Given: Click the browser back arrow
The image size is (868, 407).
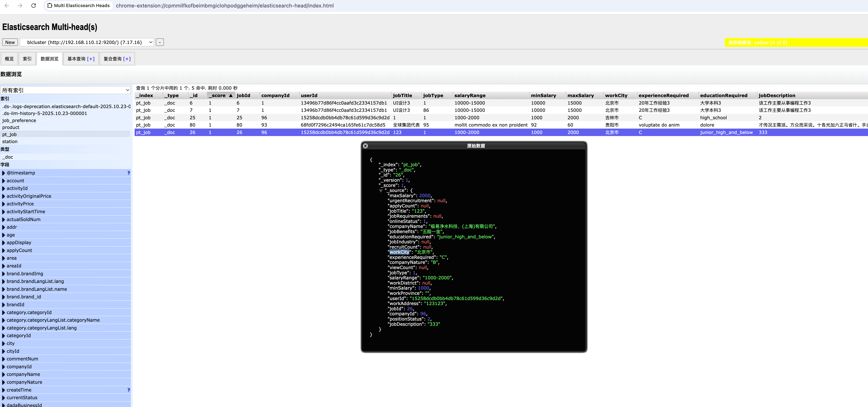Looking at the screenshot, I should click(7, 6).
